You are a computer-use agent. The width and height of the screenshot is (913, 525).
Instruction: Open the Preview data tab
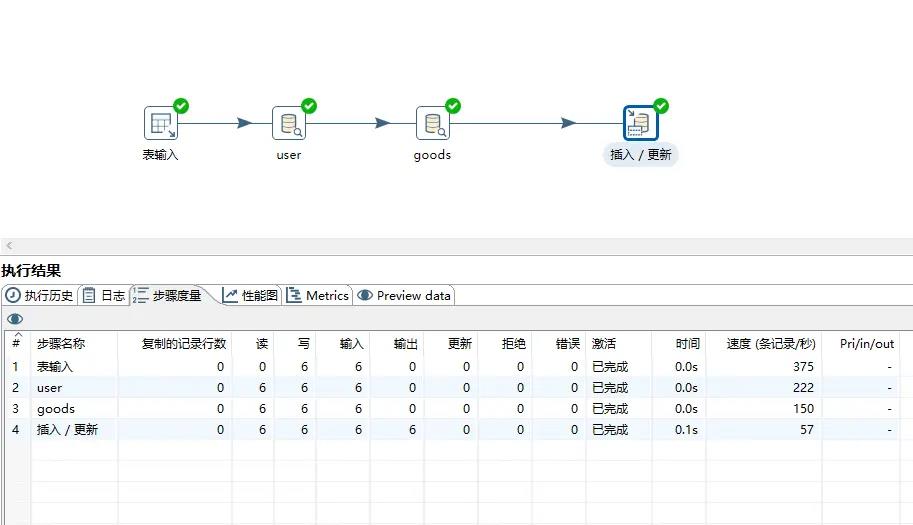coord(405,295)
